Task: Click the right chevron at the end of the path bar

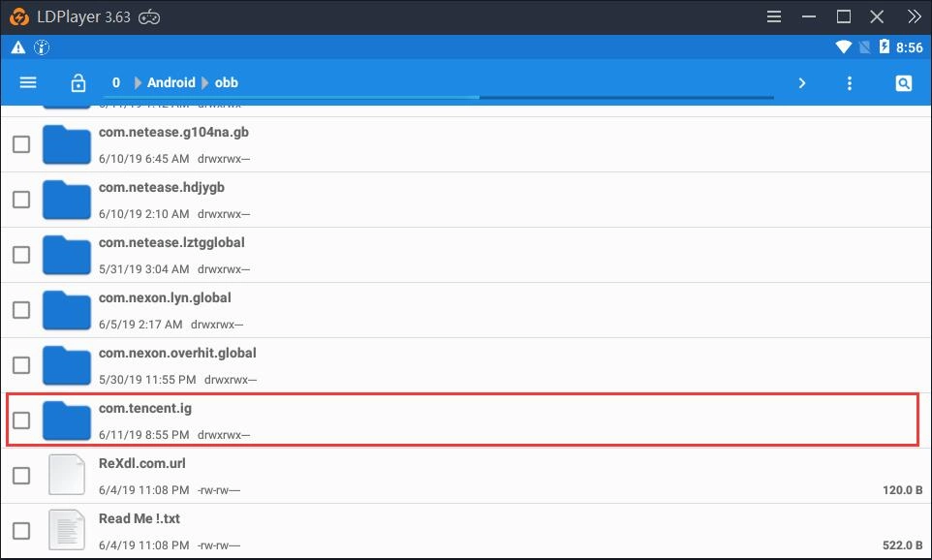Action: tap(802, 82)
